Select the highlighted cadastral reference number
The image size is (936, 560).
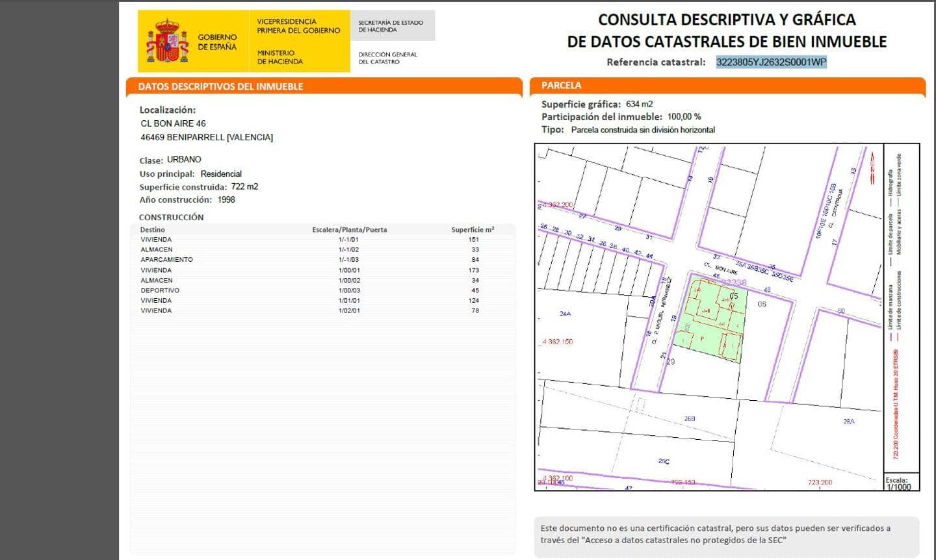[x=771, y=62]
